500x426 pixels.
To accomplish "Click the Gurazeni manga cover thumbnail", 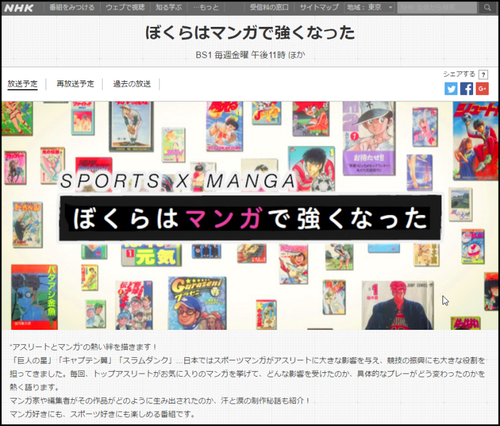I will click(x=197, y=303).
